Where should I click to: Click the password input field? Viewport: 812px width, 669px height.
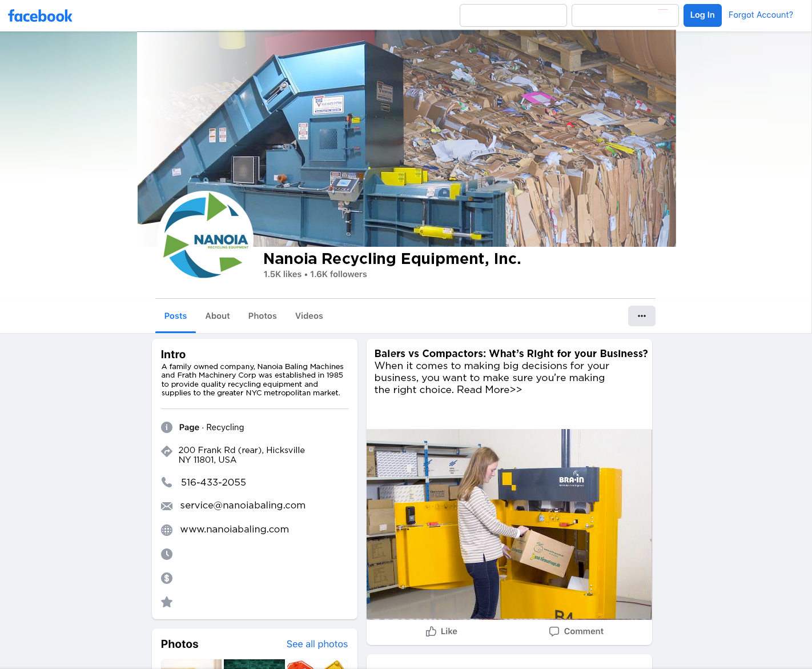pyautogui.click(x=625, y=15)
